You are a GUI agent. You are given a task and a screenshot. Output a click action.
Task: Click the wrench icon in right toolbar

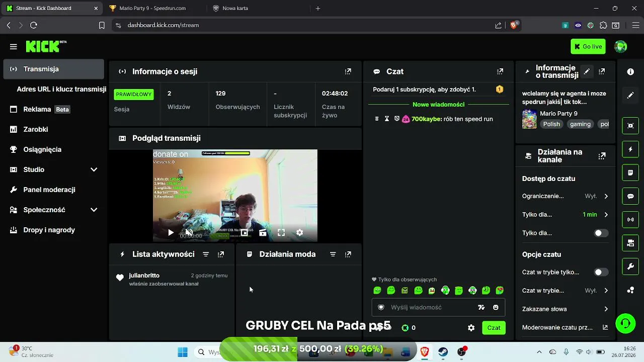pos(630,266)
